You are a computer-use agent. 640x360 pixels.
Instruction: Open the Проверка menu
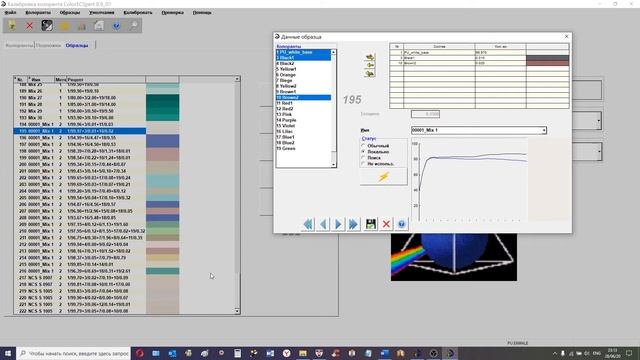coord(172,13)
